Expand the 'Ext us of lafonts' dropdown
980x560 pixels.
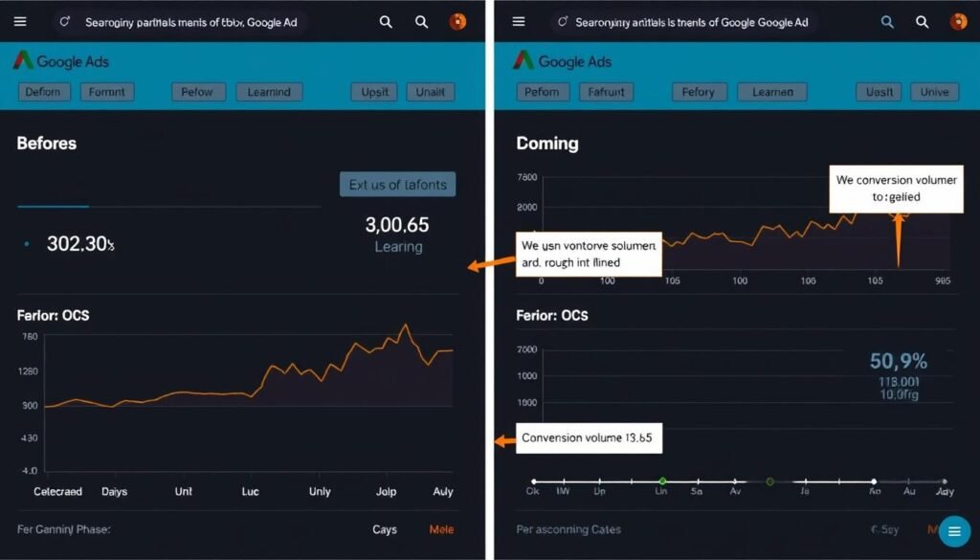[397, 184]
